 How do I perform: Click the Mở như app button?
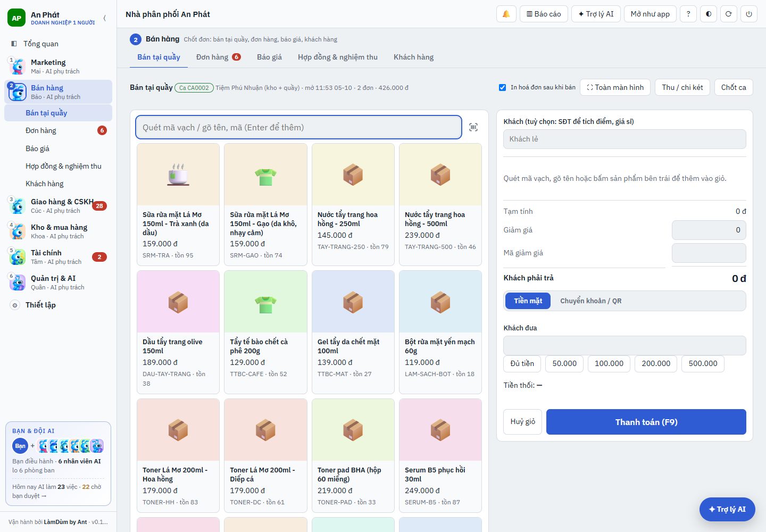650,14
